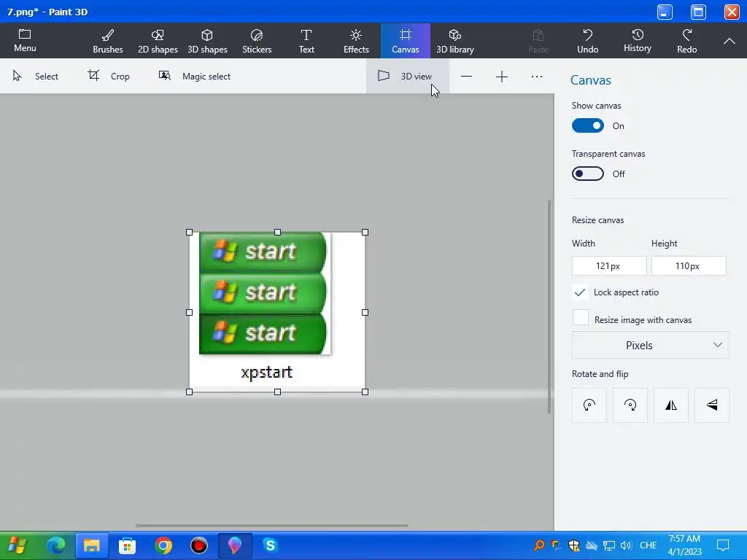Click the Redo button
Image resolution: width=747 pixels, height=560 pixels.
click(x=686, y=41)
